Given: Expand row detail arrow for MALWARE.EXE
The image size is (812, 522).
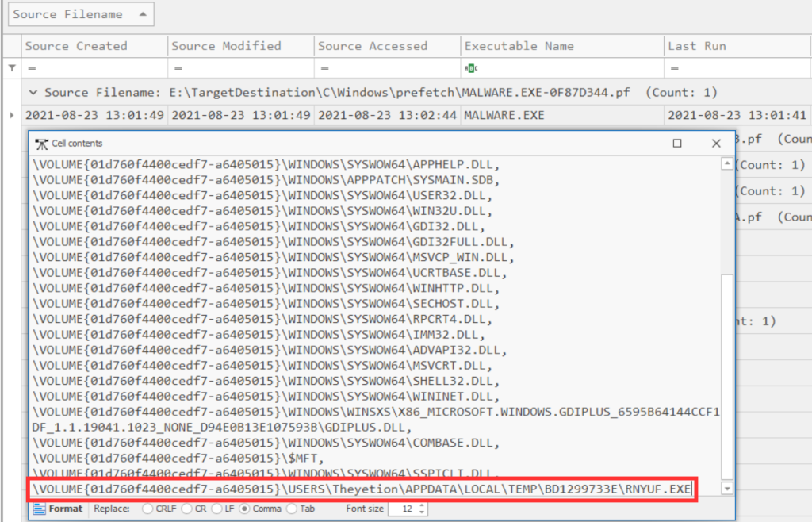Looking at the screenshot, I should coord(12,115).
